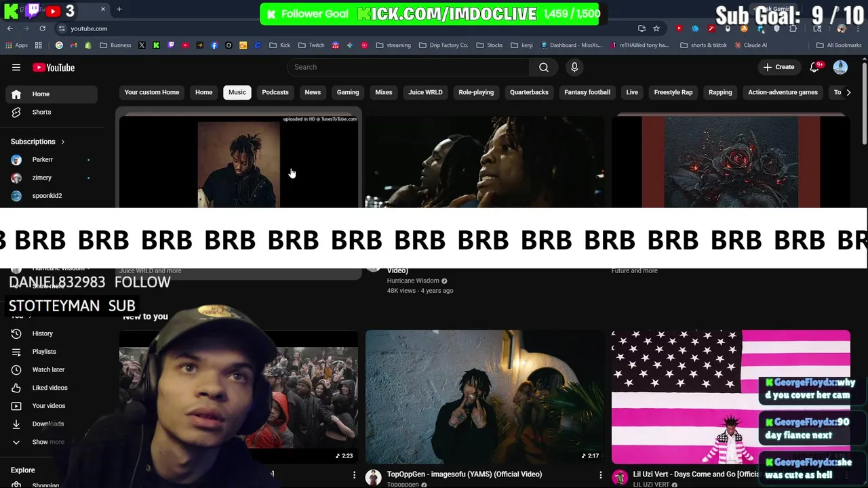Open the TopOppGen imagesofu video thumbnail
The image size is (868, 488).
(x=484, y=397)
